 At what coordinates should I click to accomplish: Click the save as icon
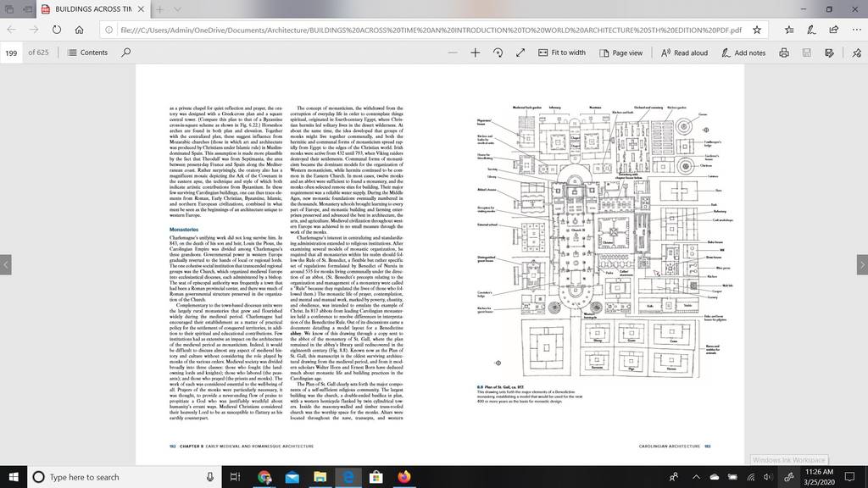pos(829,53)
